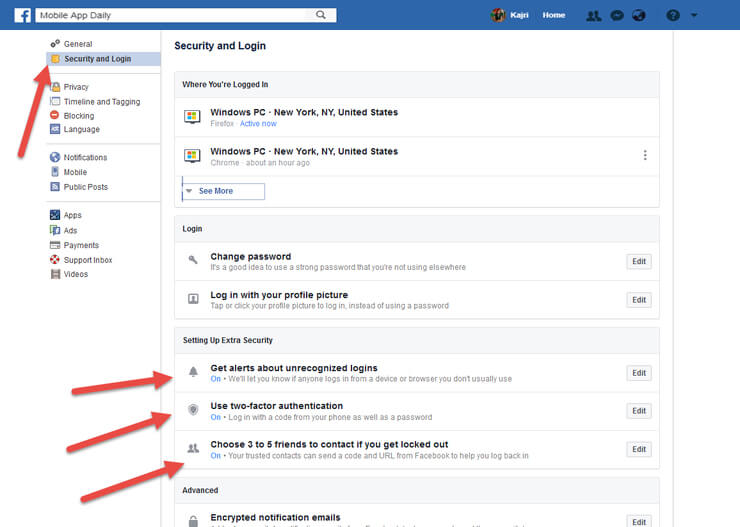This screenshot has height=527, width=740.
Task: Open the Friend Requests icon
Action: tap(594, 16)
